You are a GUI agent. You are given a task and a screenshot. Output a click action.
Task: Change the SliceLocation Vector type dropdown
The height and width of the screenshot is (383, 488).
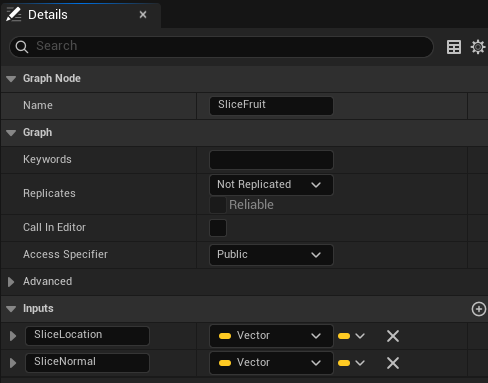click(x=271, y=336)
